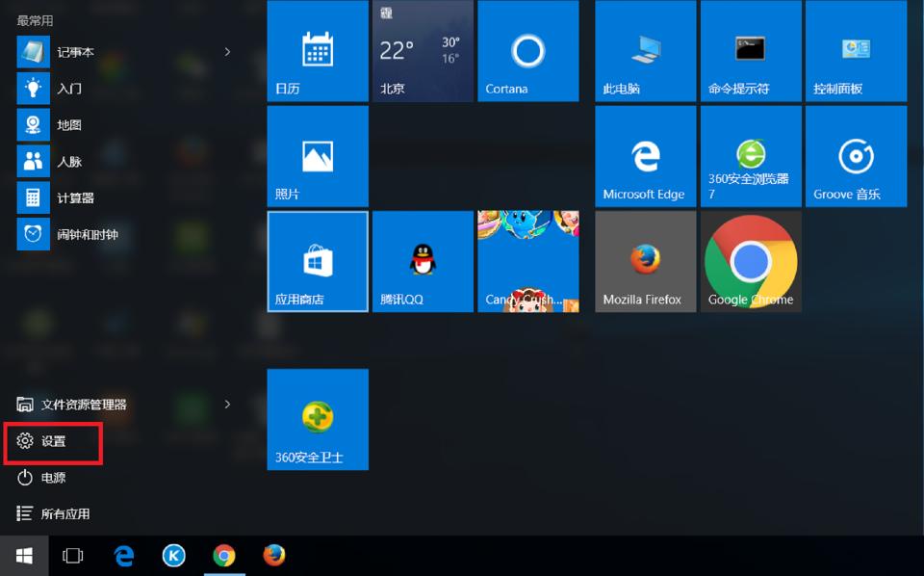The height and width of the screenshot is (576, 924).
Task: Launch the 腾讯QQ tile
Action: (422, 261)
